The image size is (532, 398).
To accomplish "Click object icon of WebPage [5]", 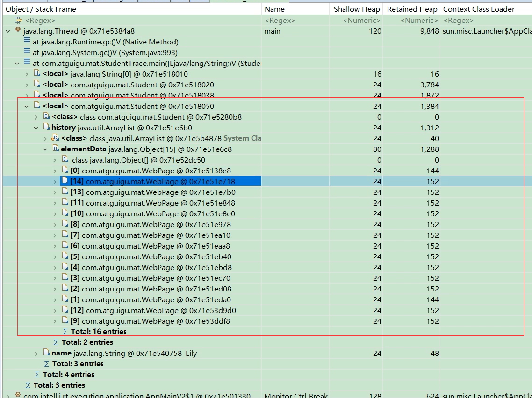I will click(x=65, y=256).
